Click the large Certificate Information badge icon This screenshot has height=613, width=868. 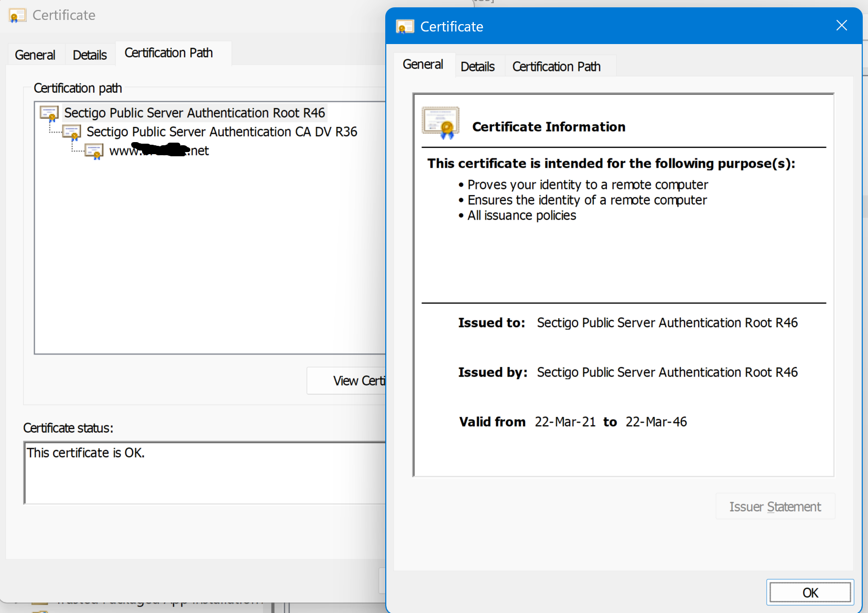(x=441, y=123)
